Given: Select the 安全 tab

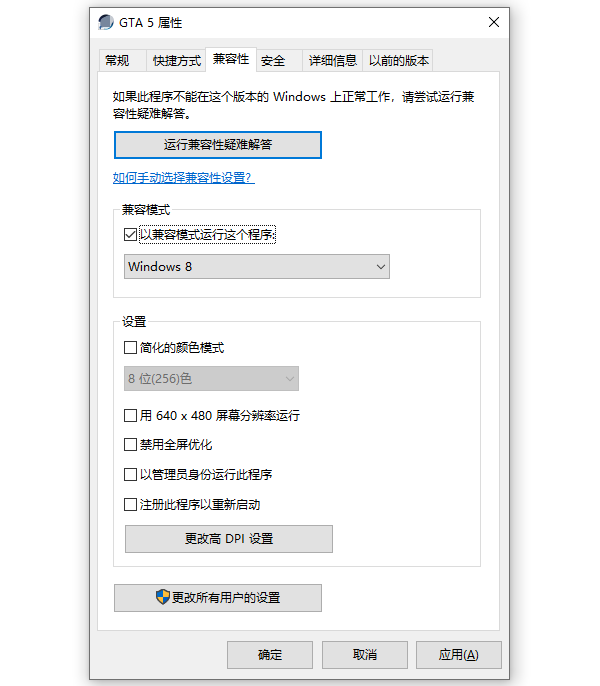Looking at the screenshot, I should pyautogui.click(x=273, y=61).
